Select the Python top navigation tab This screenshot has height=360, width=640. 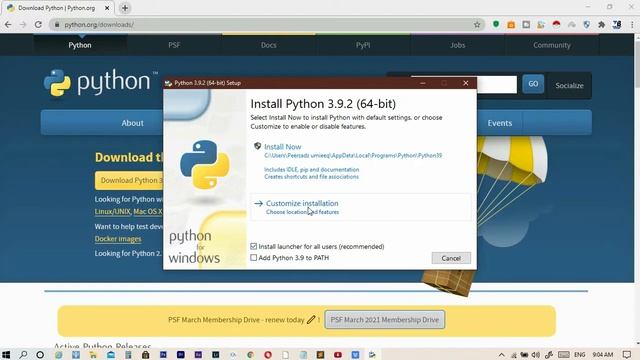80,45
